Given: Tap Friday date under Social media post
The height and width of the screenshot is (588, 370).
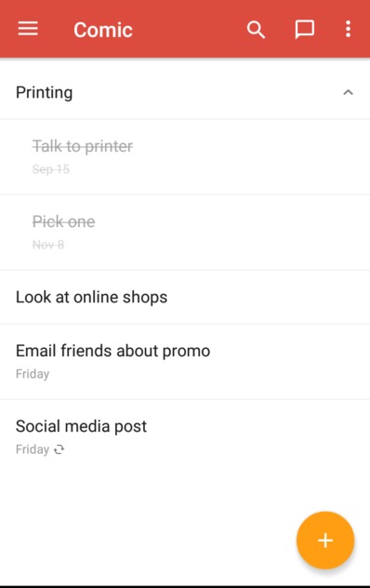Looking at the screenshot, I should pyautogui.click(x=33, y=449).
